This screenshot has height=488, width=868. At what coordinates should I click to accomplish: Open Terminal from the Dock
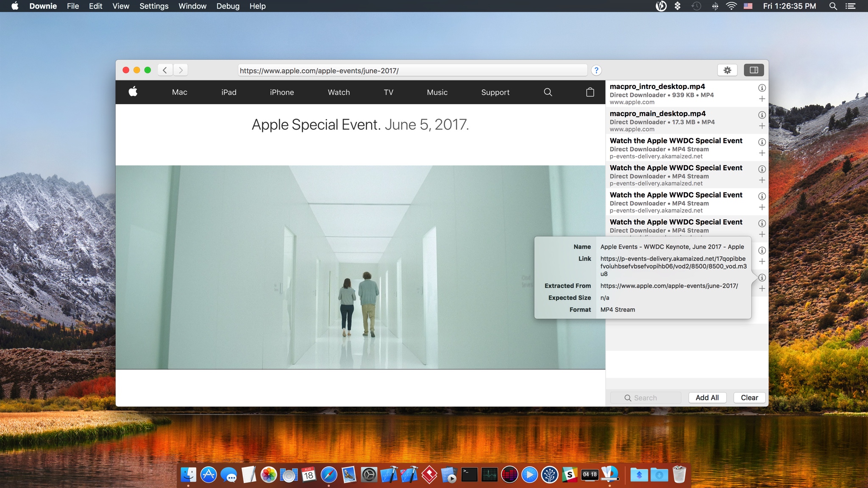tap(469, 475)
